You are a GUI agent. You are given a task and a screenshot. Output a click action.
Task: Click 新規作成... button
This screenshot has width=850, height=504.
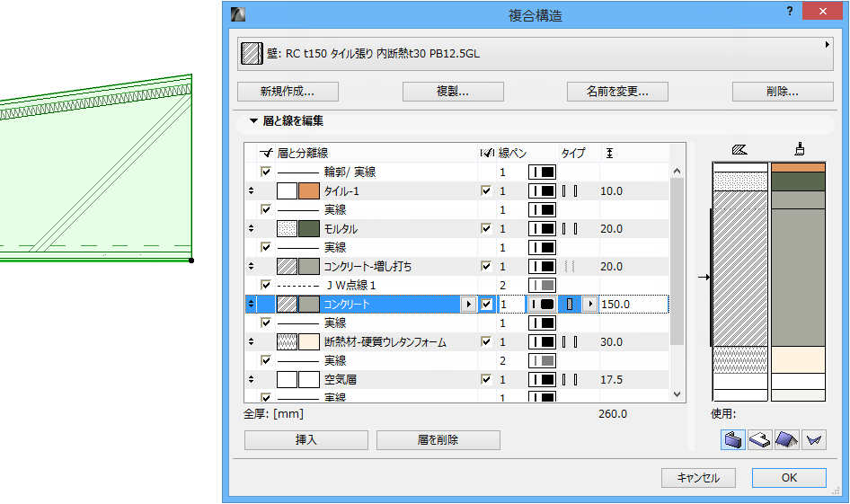288,92
